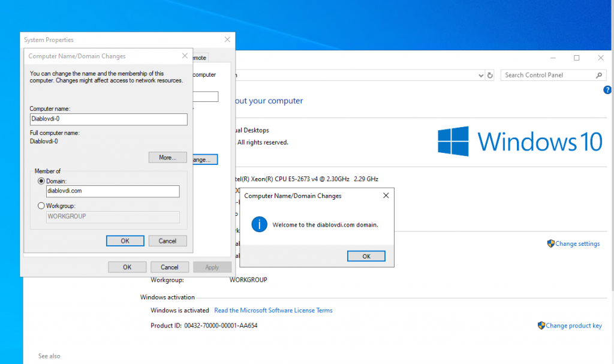Click the blue information icon in welcome dialog
The width and height of the screenshot is (614, 364).
click(x=259, y=224)
